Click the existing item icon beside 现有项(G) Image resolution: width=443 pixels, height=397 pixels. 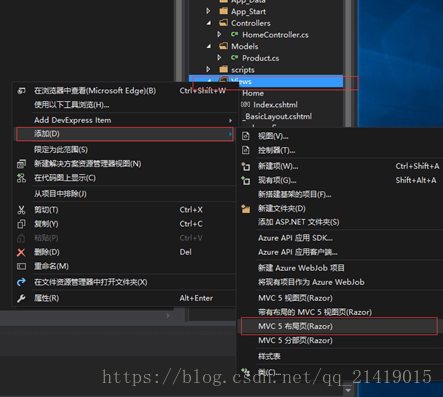(246, 180)
